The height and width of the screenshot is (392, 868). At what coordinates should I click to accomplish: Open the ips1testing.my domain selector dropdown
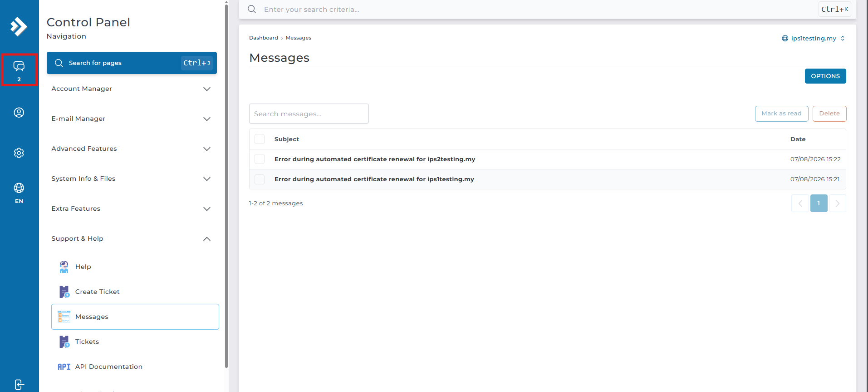(814, 38)
